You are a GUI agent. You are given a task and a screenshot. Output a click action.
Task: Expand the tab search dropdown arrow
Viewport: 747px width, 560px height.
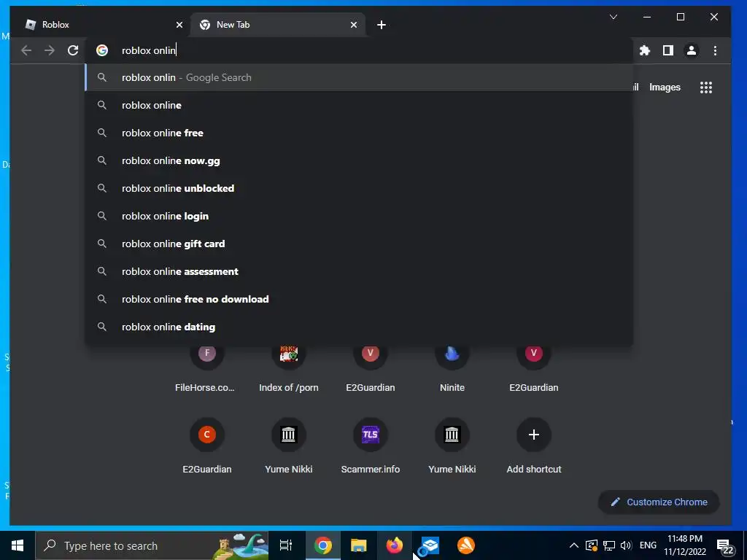tap(614, 17)
